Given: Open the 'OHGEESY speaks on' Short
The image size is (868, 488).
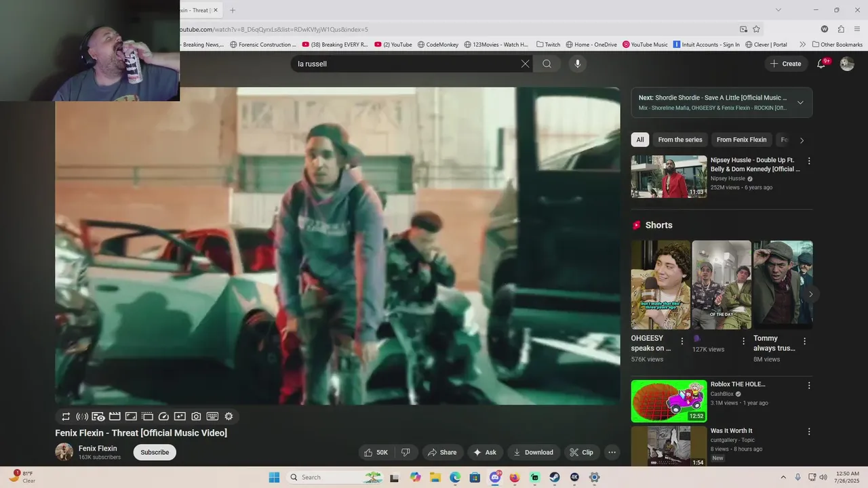Looking at the screenshot, I should [660, 285].
